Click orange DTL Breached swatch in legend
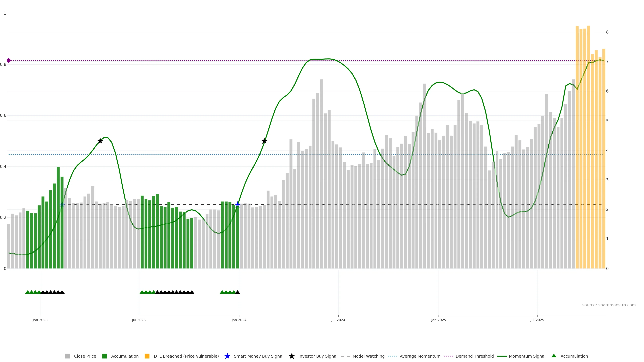The image size is (644, 362). (147, 356)
